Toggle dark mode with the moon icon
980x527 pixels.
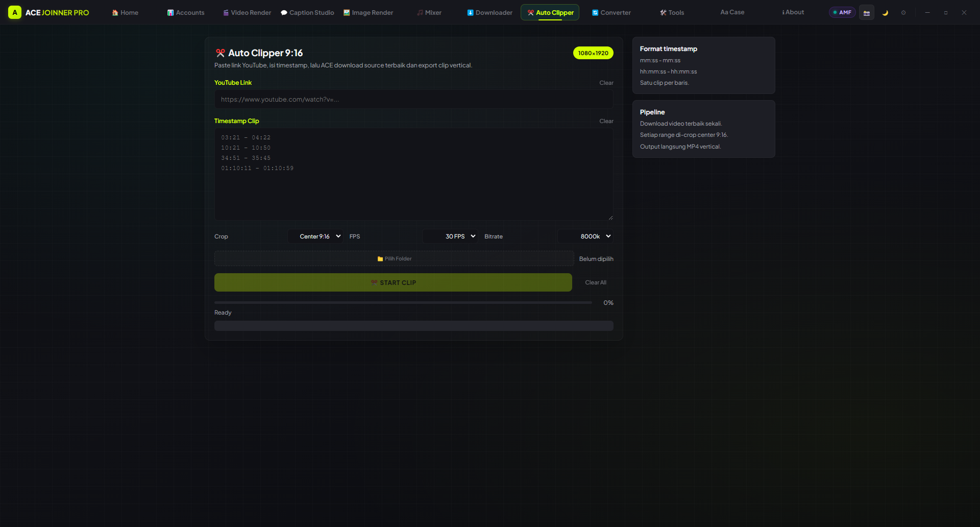pyautogui.click(x=885, y=12)
